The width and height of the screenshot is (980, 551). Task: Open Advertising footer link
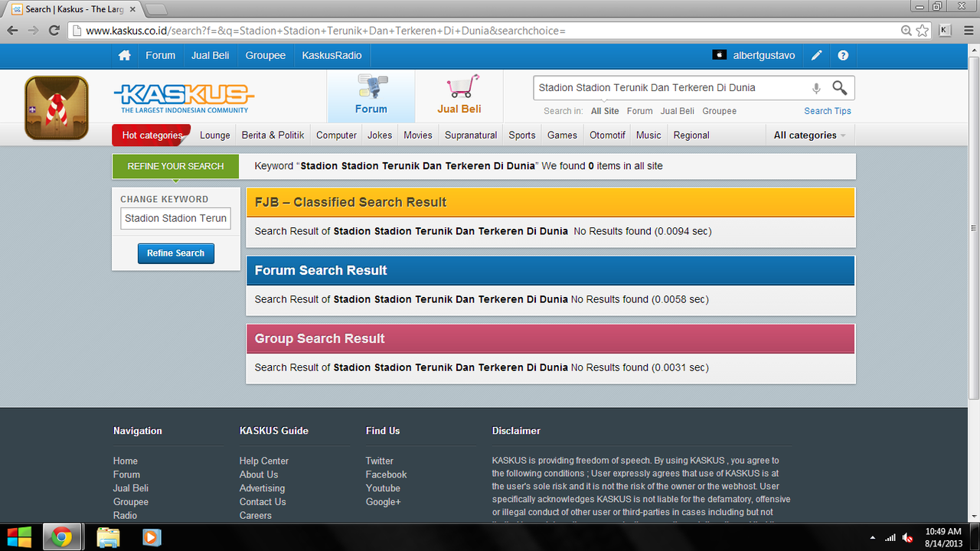[262, 488]
